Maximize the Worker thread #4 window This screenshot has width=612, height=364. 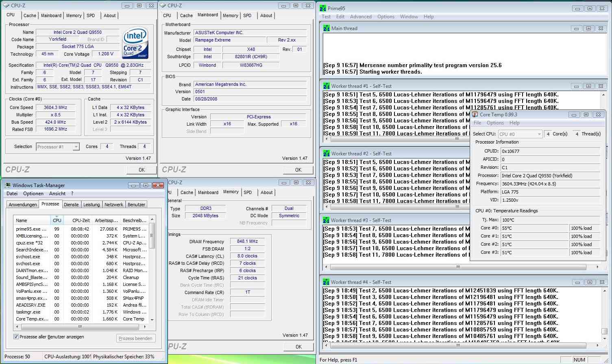[589, 282]
